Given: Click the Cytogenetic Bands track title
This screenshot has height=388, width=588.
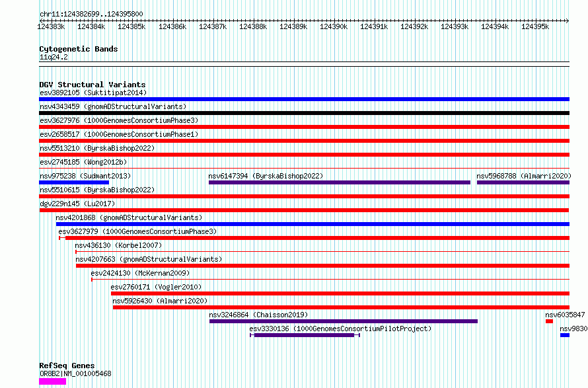Looking at the screenshot, I should point(79,49).
